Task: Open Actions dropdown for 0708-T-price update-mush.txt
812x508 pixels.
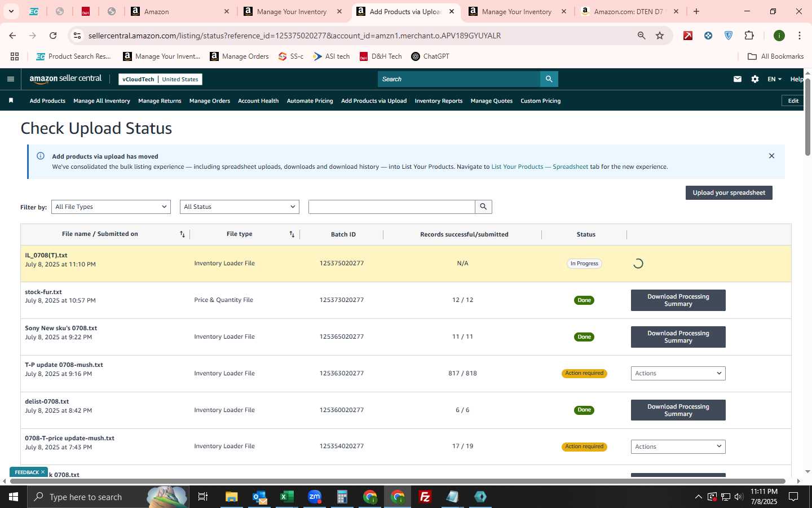Action: 678,446
